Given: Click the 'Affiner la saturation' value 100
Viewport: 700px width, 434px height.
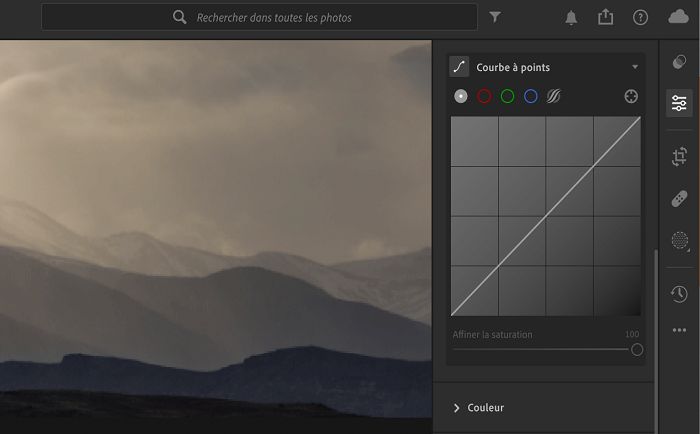Looking at the screenshot, I should [632, 334].
